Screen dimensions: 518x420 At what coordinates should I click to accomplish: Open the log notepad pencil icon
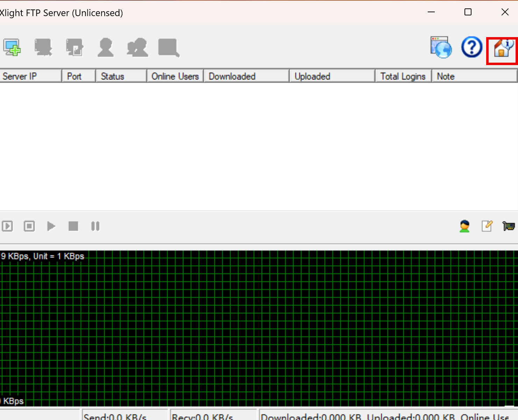(487, 226)
